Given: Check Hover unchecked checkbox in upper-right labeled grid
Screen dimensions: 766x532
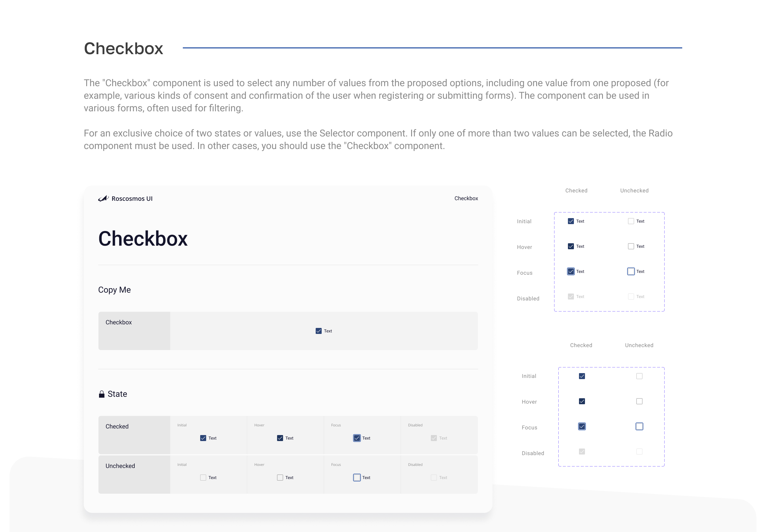Looking at the screenshot, I should [631, 246].
